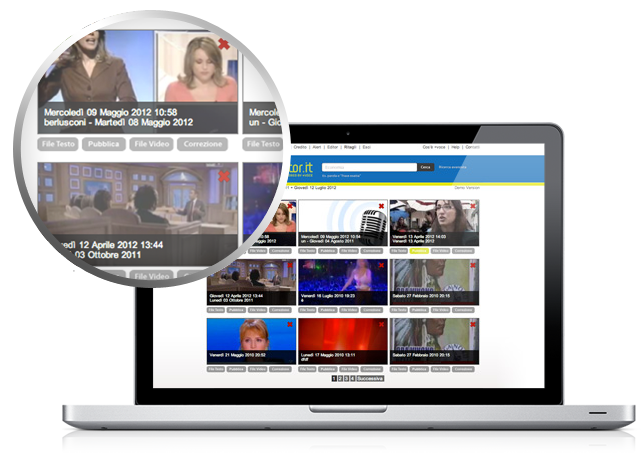Screen dimensions: 641x453
Task: Open File Video for Venerdì 13 Aprile clip
Action: click(441, 251)
